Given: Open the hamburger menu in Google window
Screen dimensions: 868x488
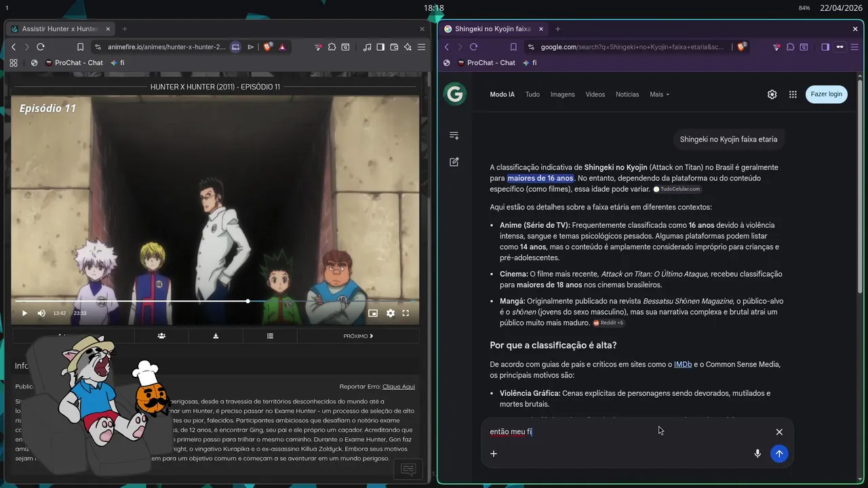Looking at the screenshot, I should click(854, 47).
